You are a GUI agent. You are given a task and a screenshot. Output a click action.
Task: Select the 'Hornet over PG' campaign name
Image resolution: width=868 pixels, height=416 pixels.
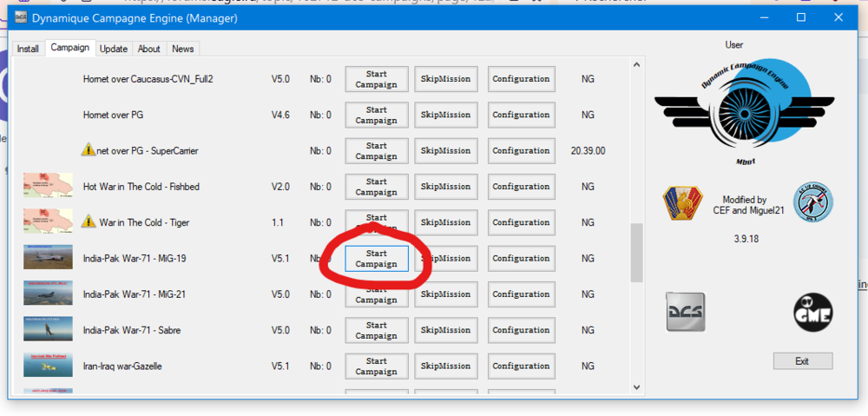click(x=113, y=116)
